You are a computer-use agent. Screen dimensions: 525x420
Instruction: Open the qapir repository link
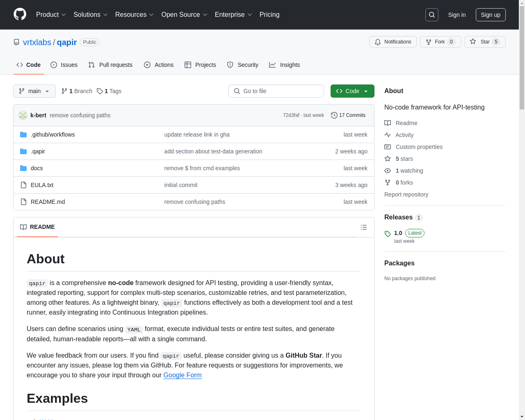click(67, 42)
